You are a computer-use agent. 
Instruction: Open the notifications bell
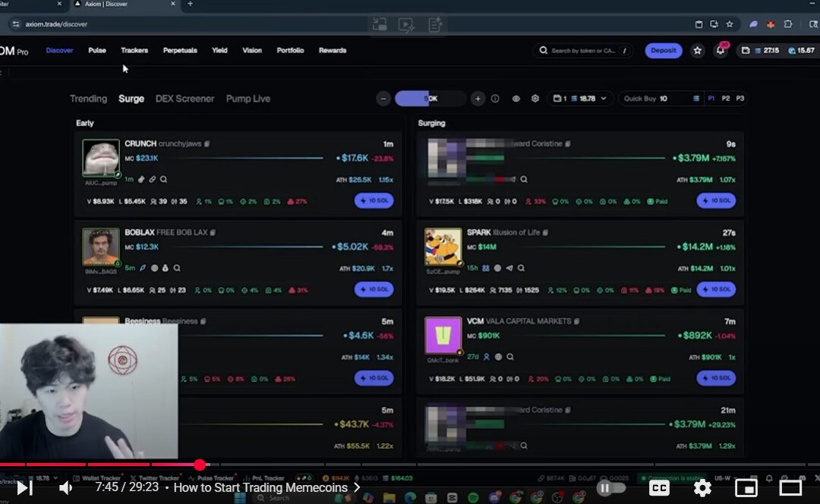[720, 50]
